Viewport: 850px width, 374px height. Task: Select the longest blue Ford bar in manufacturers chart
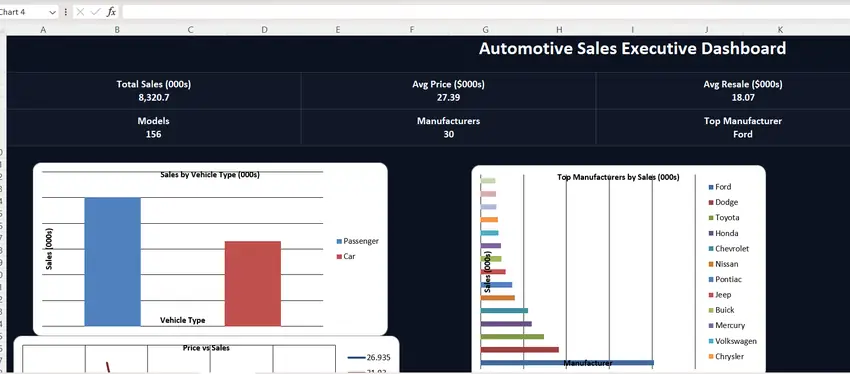(x=567, y=363)
